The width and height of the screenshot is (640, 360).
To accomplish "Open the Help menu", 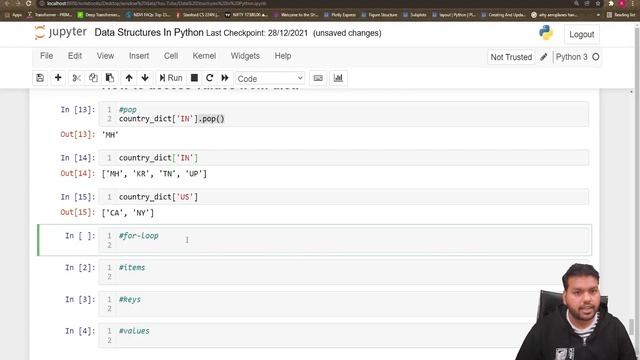I will [282, 56].
